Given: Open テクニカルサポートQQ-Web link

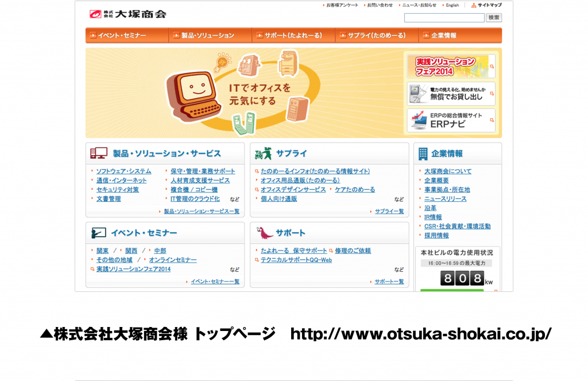Looking at the screenshot, I should pyautogui.click(x=296, y=260).
